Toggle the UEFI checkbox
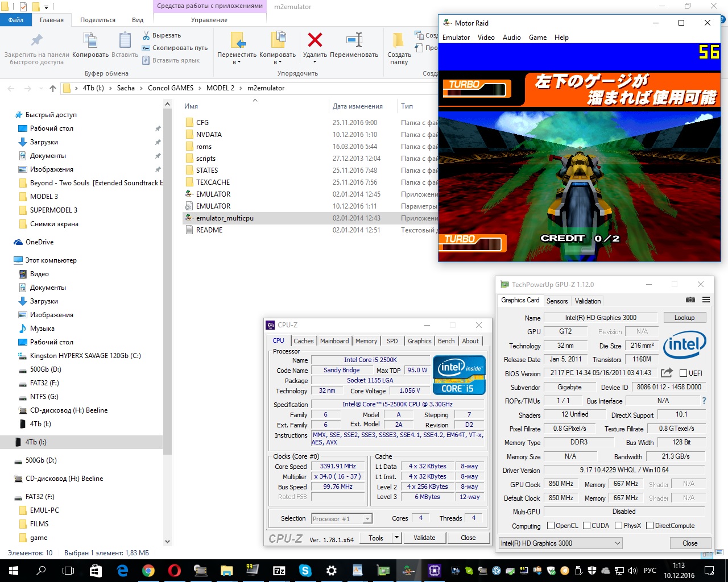Viewport: 728px width, 582px height. pos(683,373)
